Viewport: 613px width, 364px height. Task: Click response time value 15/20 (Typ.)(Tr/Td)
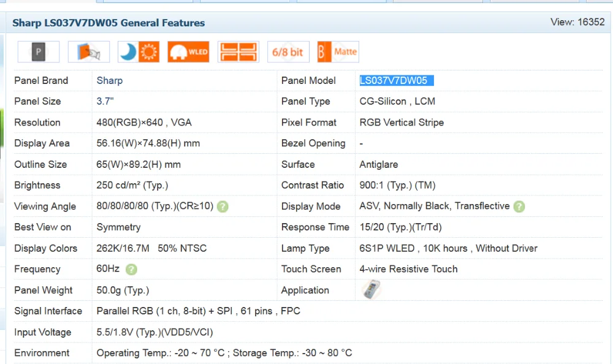(400, 227)
